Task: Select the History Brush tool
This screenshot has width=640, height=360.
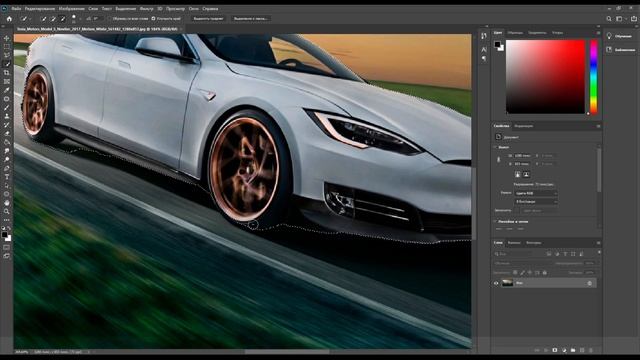Action: coord(7,124)
